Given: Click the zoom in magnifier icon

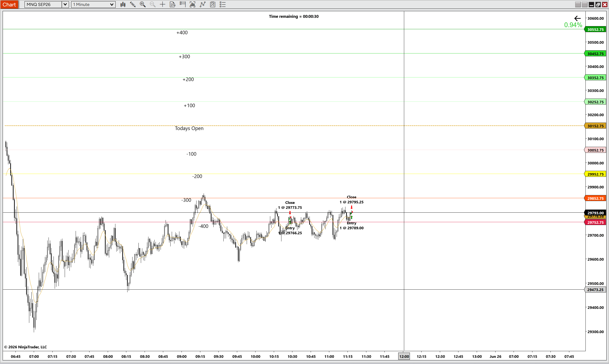Looking at the screenshot, I should [143, 5].
